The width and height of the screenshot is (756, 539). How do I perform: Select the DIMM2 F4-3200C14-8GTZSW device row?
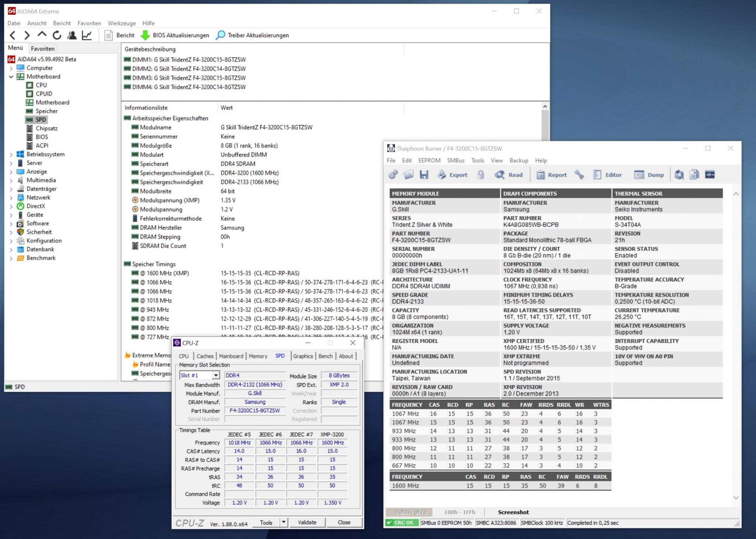[x=185, y=69]
